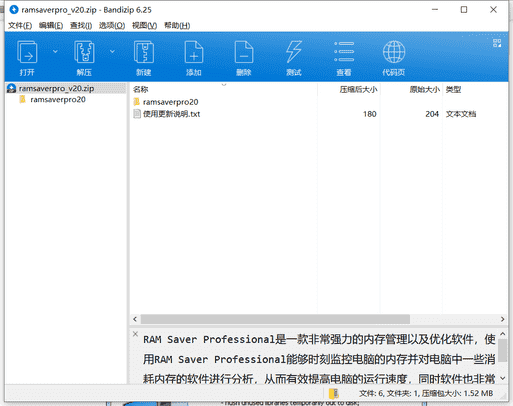This screenshot has height=406, width=513.
Task: Click original size value 204
Action: pos(432,114)
